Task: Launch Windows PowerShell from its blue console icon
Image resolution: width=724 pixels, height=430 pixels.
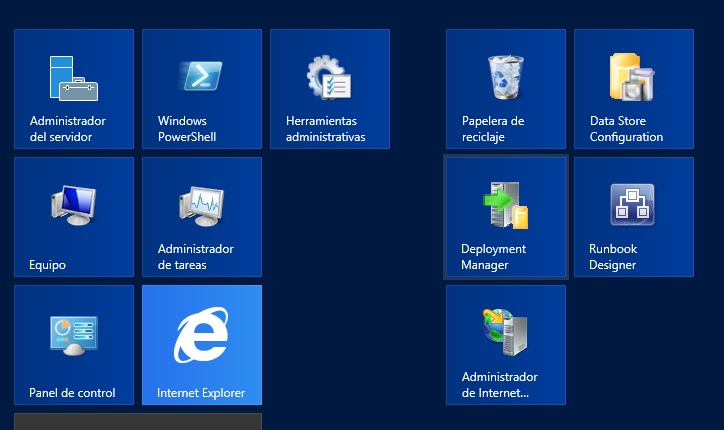Action: 201,76
